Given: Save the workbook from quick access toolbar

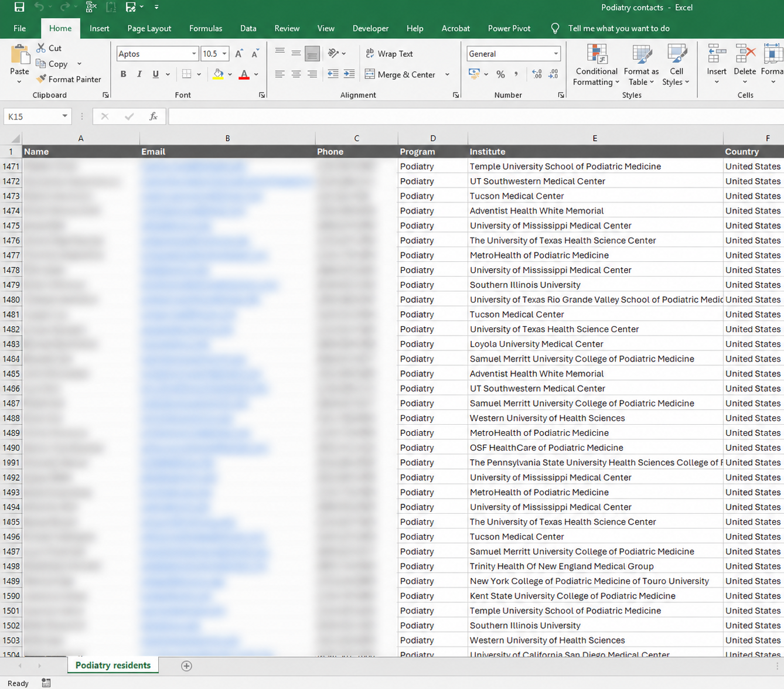Looking at the screenshot, I should [x=19, y=7].
